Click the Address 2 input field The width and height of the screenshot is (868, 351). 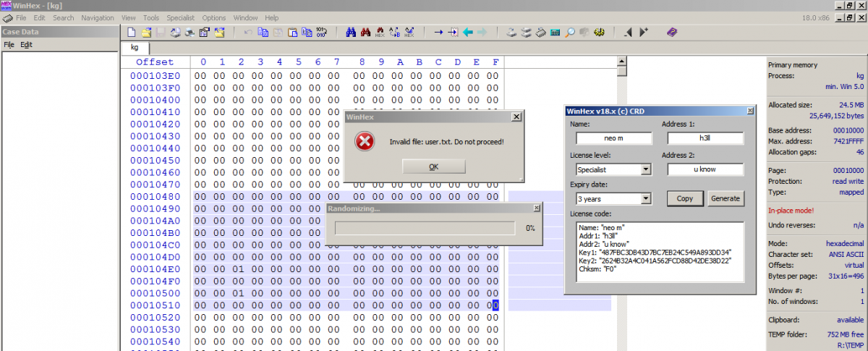[705, 169]
